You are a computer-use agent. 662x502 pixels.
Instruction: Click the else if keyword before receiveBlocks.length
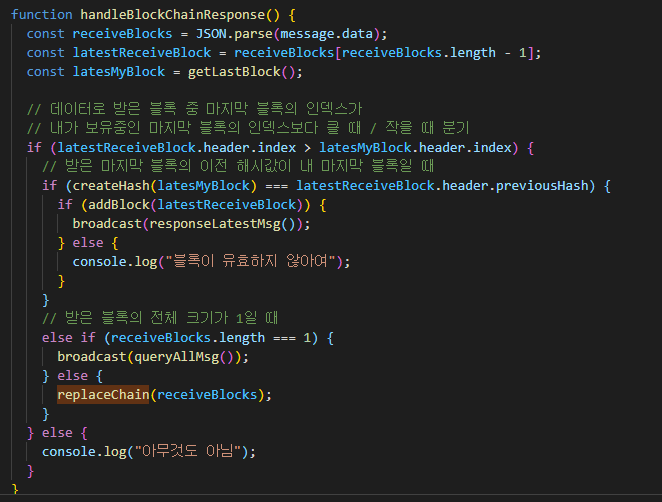point(69,338)
